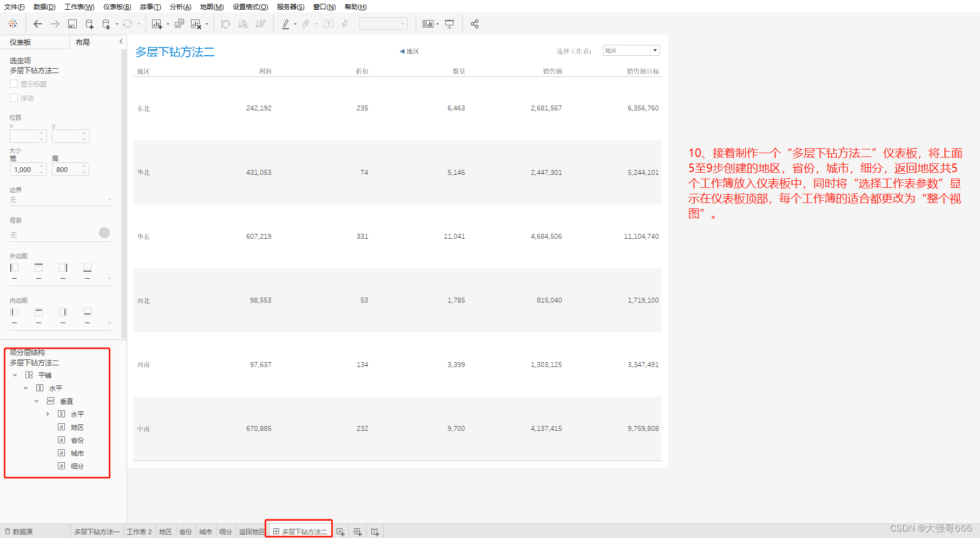Toggle the 显示标题 checkbox
This screenshot has height=538, width=980.
[x=14, y=84]
